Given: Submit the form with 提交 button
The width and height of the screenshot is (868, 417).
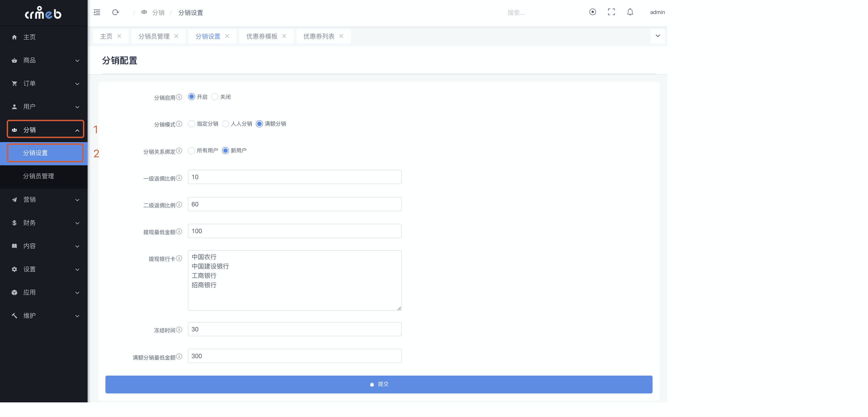Looking at the screenshot, I should tap(379, 384).
